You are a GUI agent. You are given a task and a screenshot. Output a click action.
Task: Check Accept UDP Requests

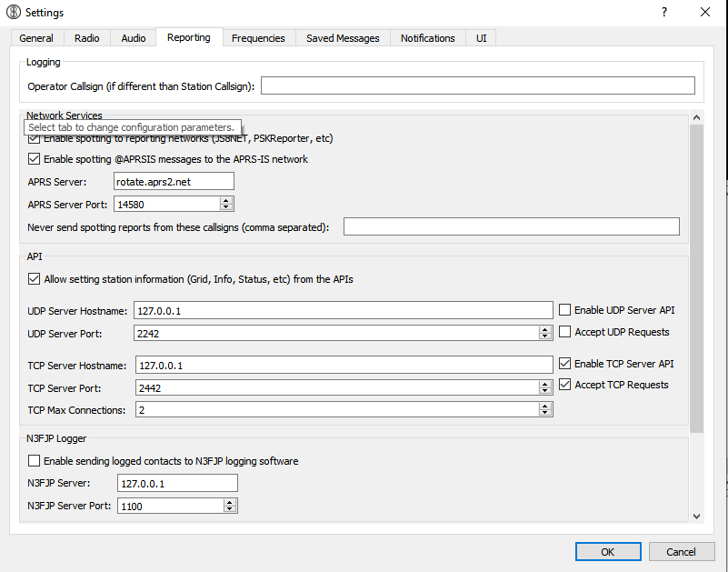[564, 331]
